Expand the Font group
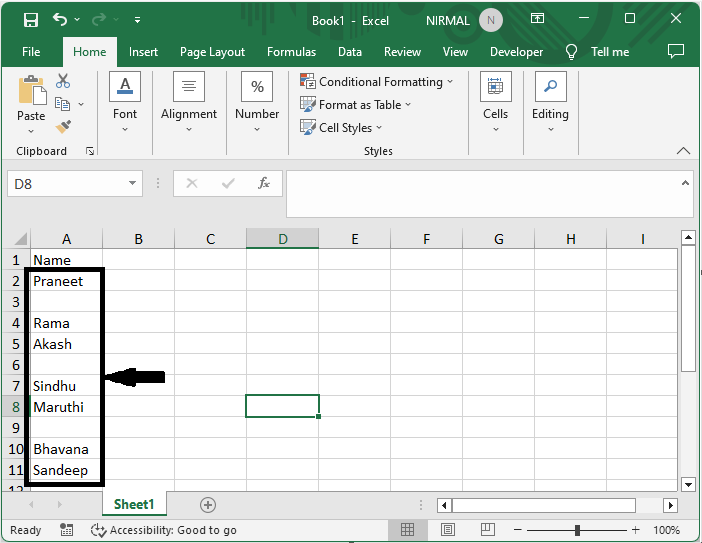 [125, 103]
